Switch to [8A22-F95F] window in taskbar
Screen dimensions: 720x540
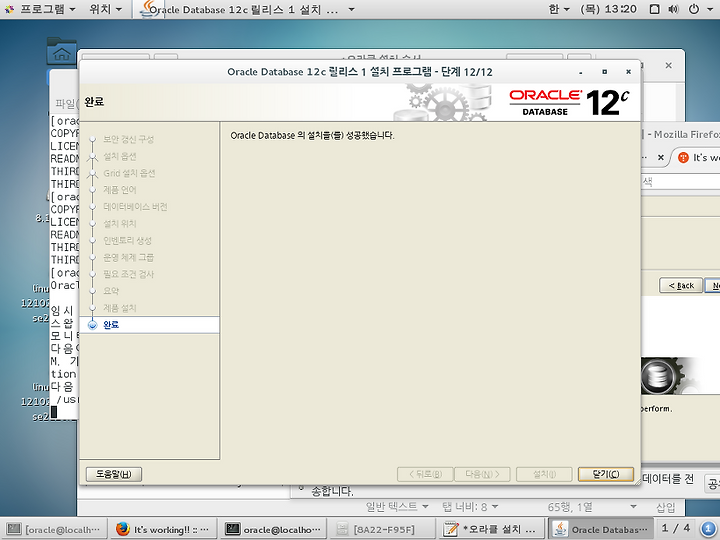(x=383, y=529)
